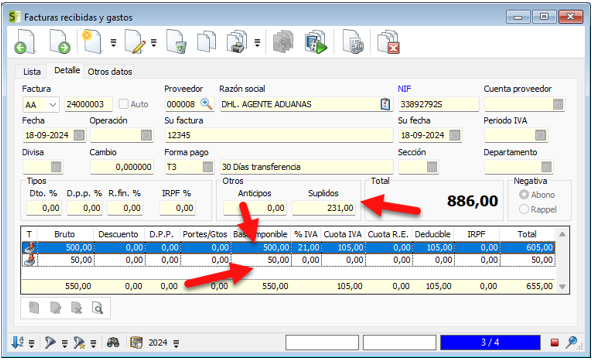The image size is (592, 360).
Task: Open the document settings gear icon
Action: click(353, 42)
